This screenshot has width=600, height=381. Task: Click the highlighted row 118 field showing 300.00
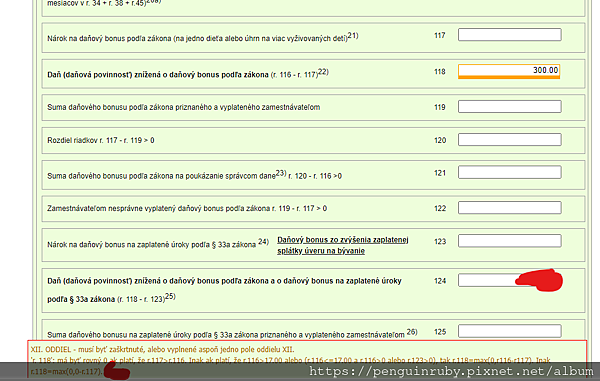509,71
